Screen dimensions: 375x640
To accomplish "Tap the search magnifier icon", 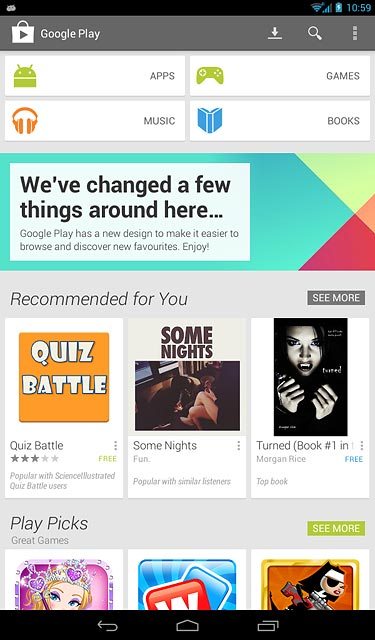I will coord(315,33).
